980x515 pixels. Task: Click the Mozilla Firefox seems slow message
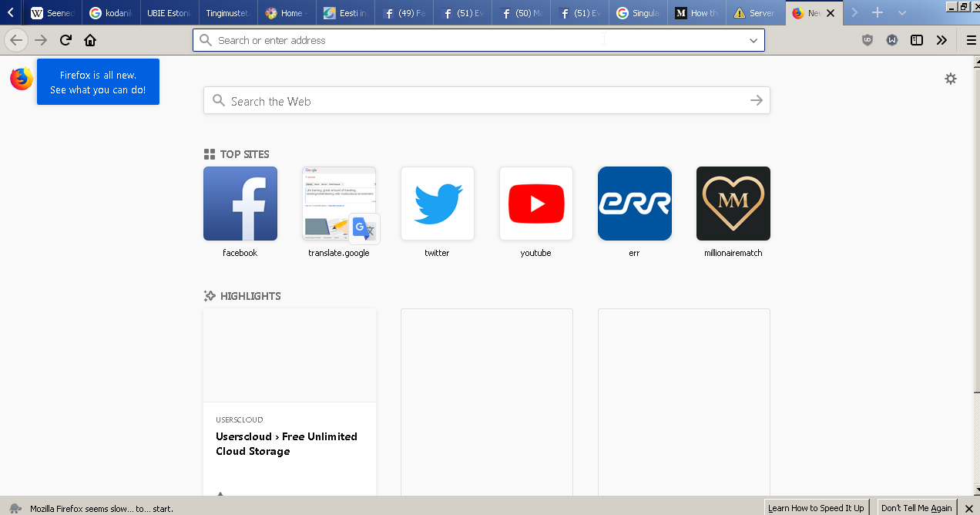pyautogui.click(x=102, y=509)
